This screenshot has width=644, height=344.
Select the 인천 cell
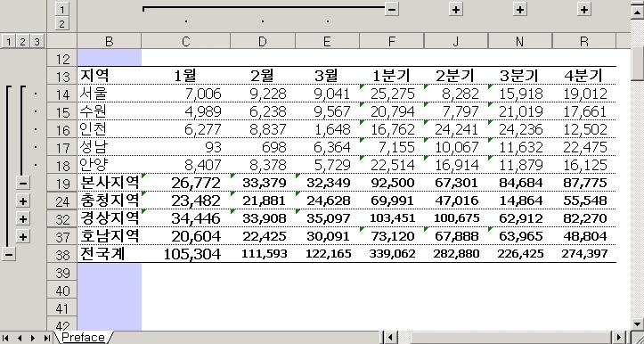coord(110,129)
